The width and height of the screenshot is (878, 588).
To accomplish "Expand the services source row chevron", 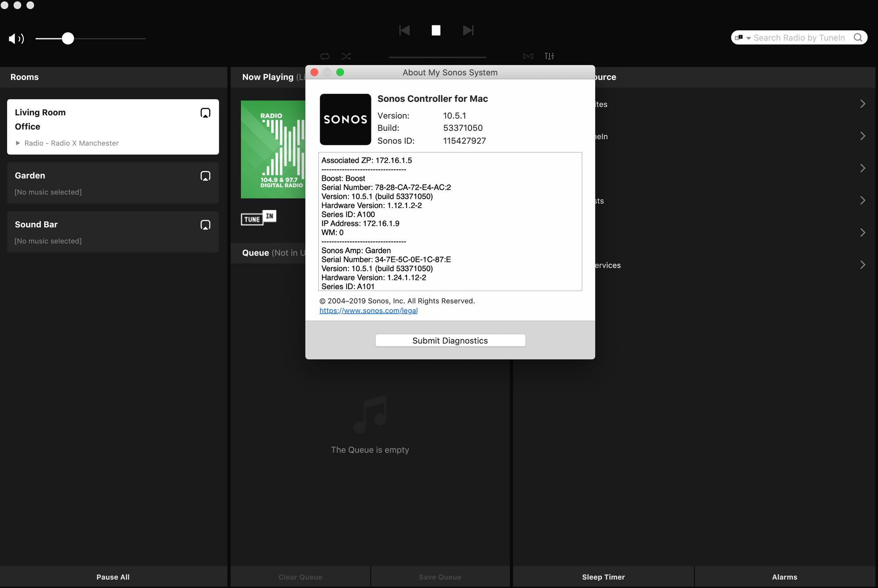I will [863, 265].
